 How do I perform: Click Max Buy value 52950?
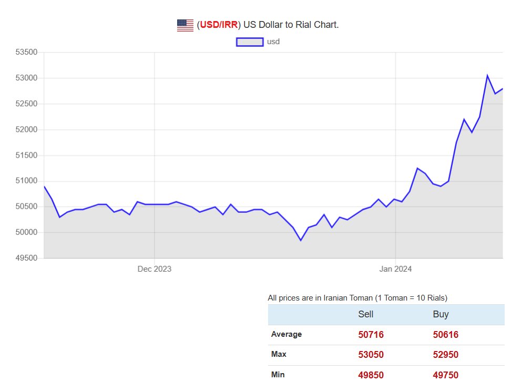point(445,355)
